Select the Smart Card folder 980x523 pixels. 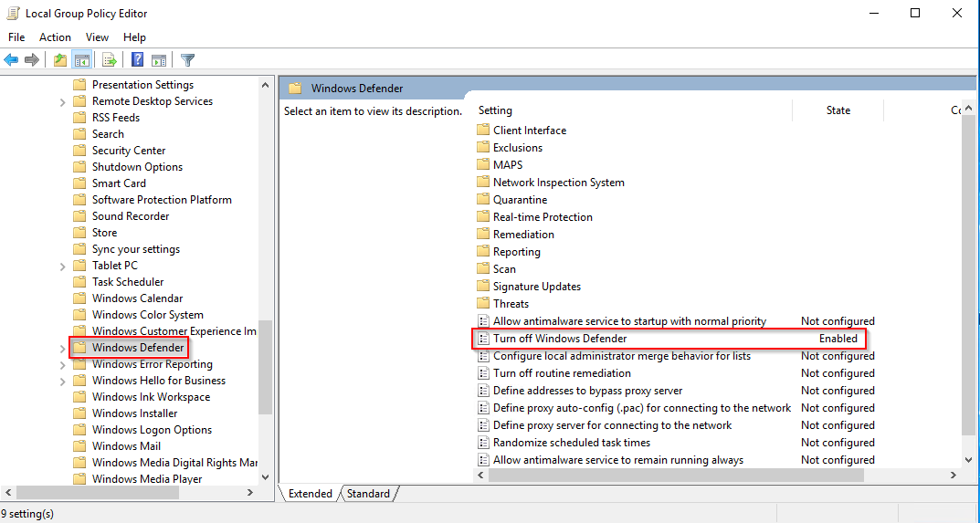119,183
